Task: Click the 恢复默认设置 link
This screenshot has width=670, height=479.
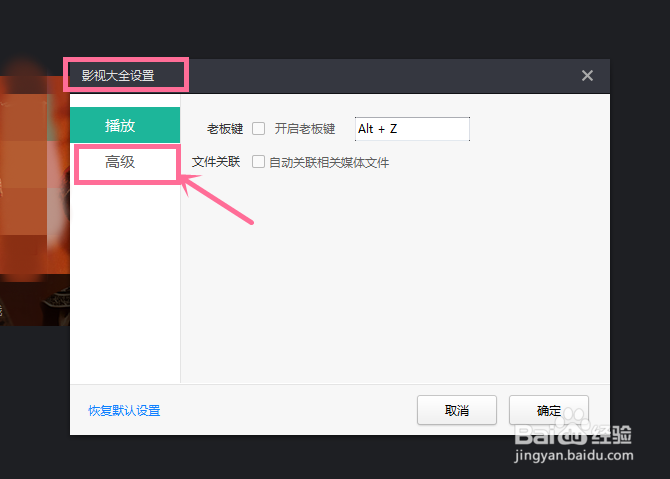Action: [124, 411]
